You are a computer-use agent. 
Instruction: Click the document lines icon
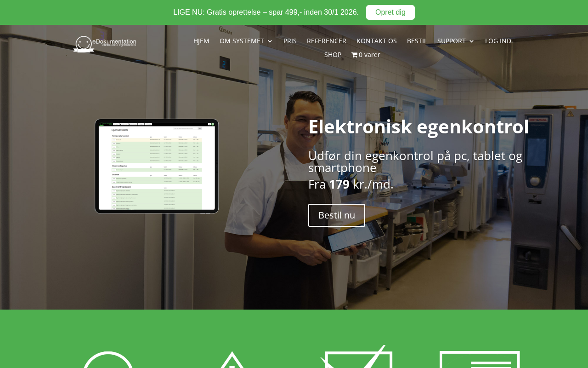click(x=480, y=359)
